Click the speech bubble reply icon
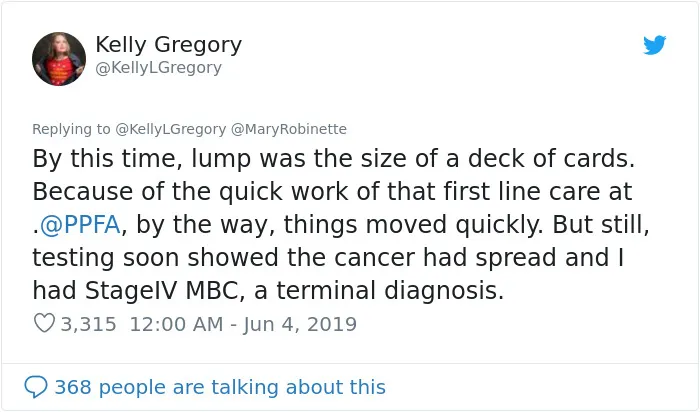The height and width of the screenshot is (412, 700). click(x=36, y=387)
